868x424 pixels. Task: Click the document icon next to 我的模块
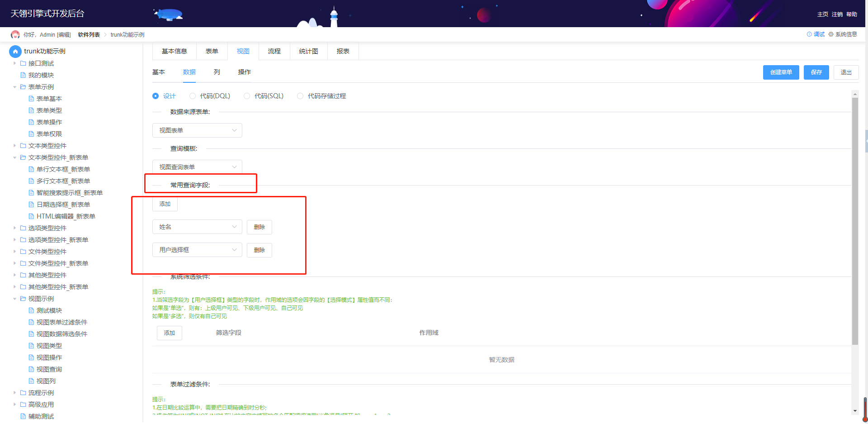point(23,75)
